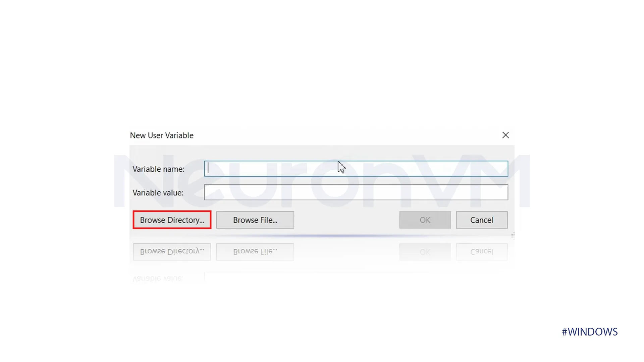Click inside the Variable value field
Image resolution: width=644 pixels, height=362 pixels.
tap(356, 192)
